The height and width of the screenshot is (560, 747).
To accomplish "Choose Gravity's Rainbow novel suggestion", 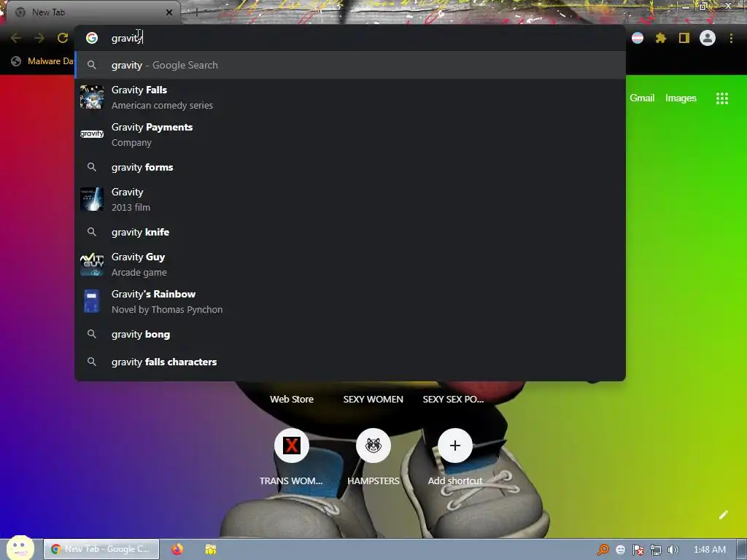I will (x=349, y=301).
